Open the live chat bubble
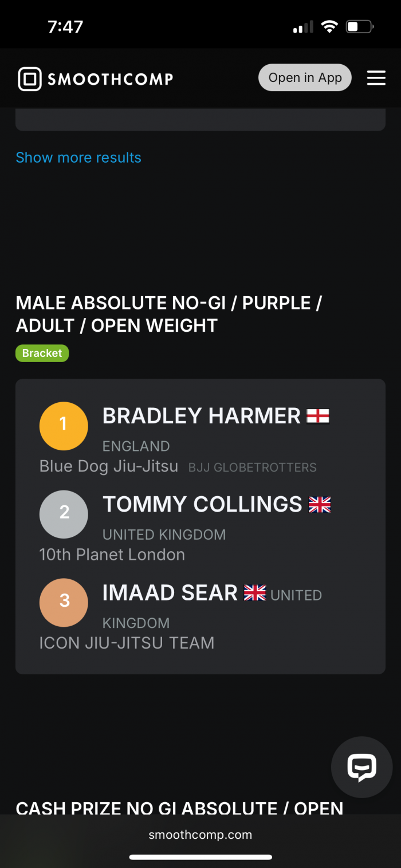401x868 pixels. [361, 767]
